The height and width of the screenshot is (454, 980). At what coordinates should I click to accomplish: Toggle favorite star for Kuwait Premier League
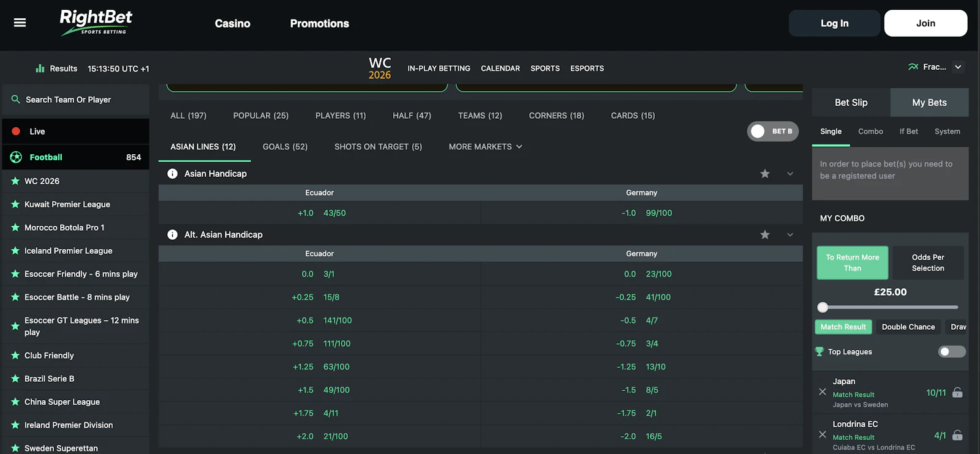pos(15,204)
